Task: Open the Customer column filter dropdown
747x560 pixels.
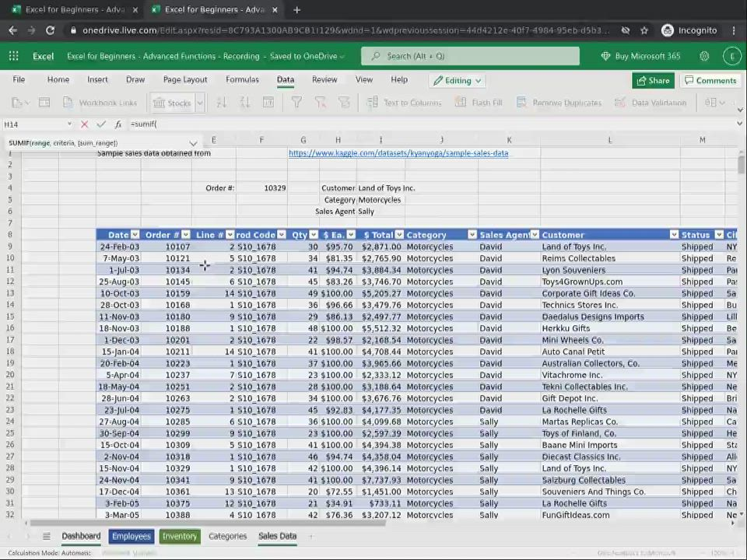Action: (674, 234)
